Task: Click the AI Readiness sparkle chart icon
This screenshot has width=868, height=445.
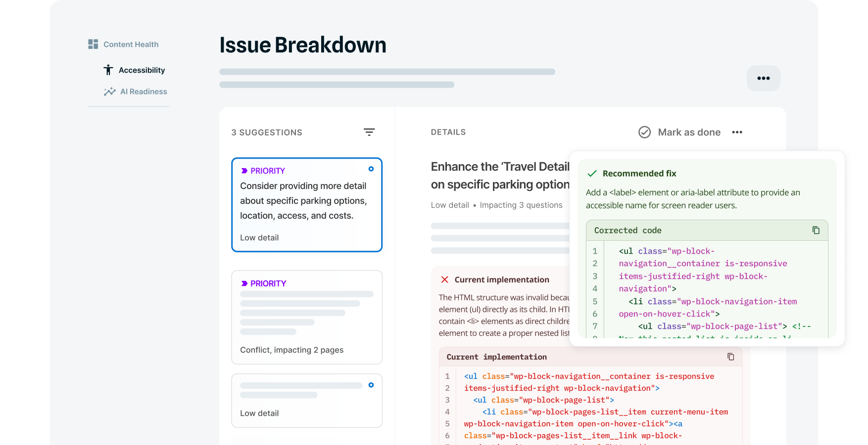Action: 109,91
